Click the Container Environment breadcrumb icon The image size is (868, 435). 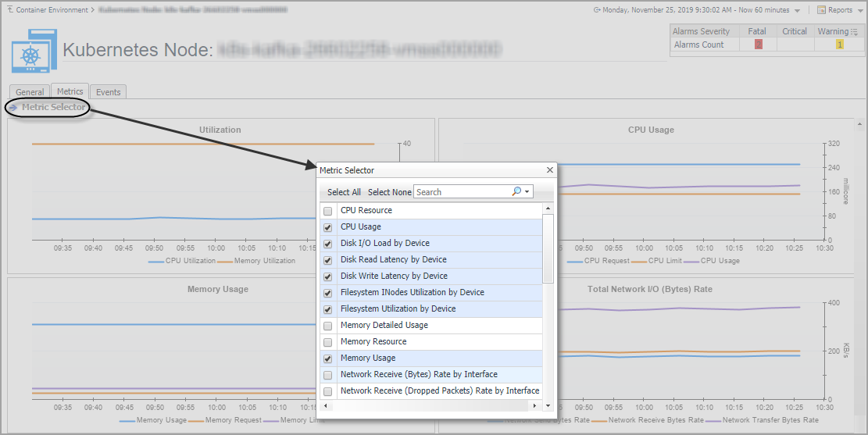[x=10, y=9]
